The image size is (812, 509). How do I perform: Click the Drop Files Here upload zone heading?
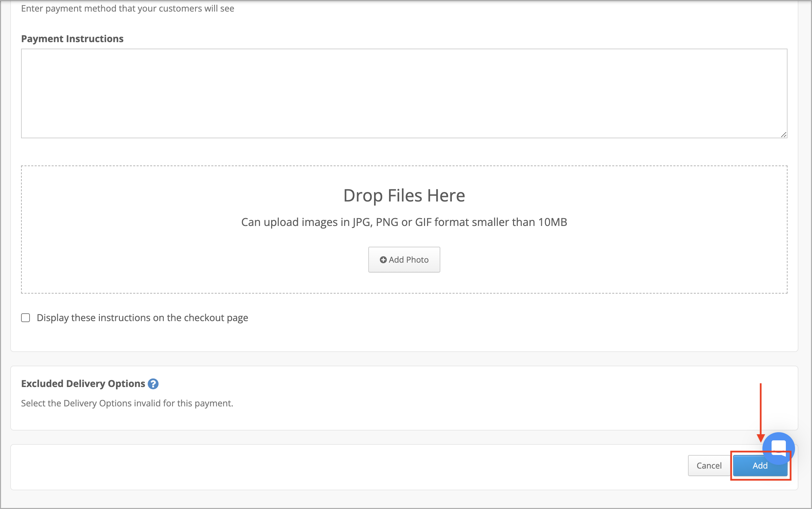[404, 195]
